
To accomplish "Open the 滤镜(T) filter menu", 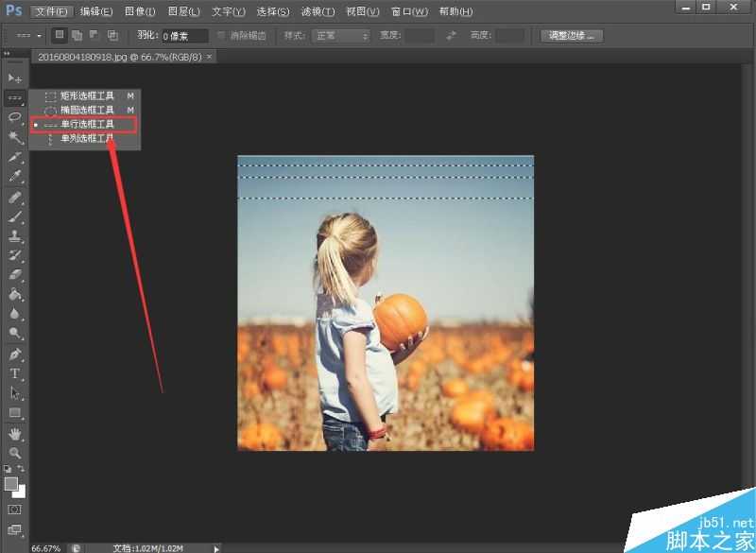I will click(x=318, y=11).
